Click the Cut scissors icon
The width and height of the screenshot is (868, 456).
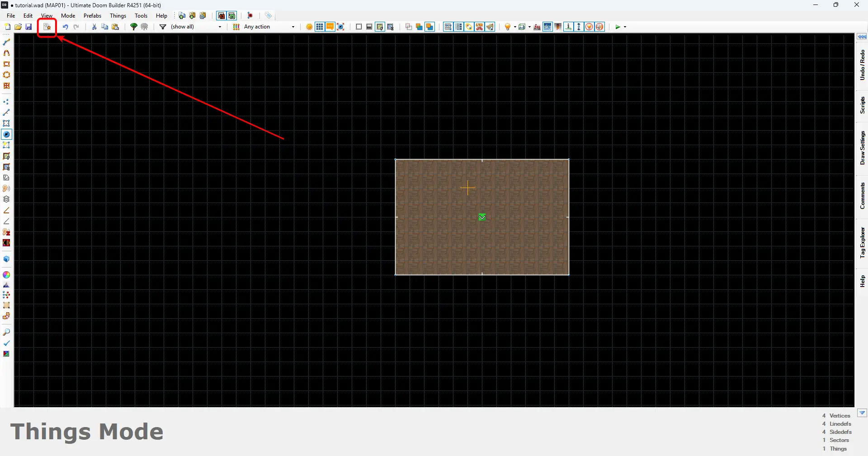tap(94, 27)
